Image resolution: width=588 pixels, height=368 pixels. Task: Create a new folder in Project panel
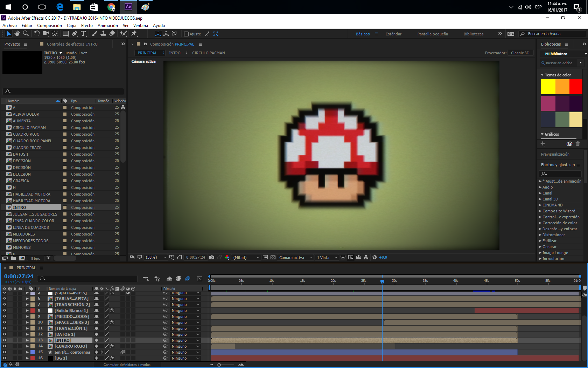[x=13, y=258]
